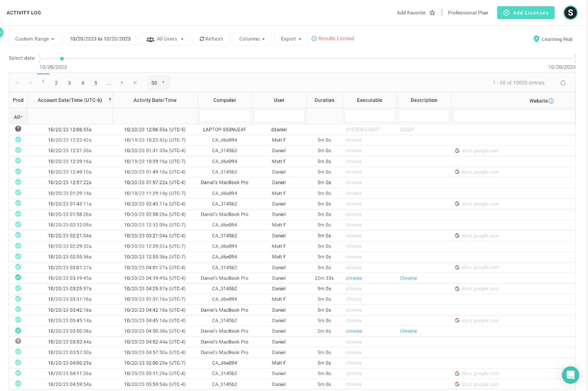The height and width of the screenshot is (391, 588).
Task: Click the 1 - 50 of 10000 entries text
Action: [519, 83]
